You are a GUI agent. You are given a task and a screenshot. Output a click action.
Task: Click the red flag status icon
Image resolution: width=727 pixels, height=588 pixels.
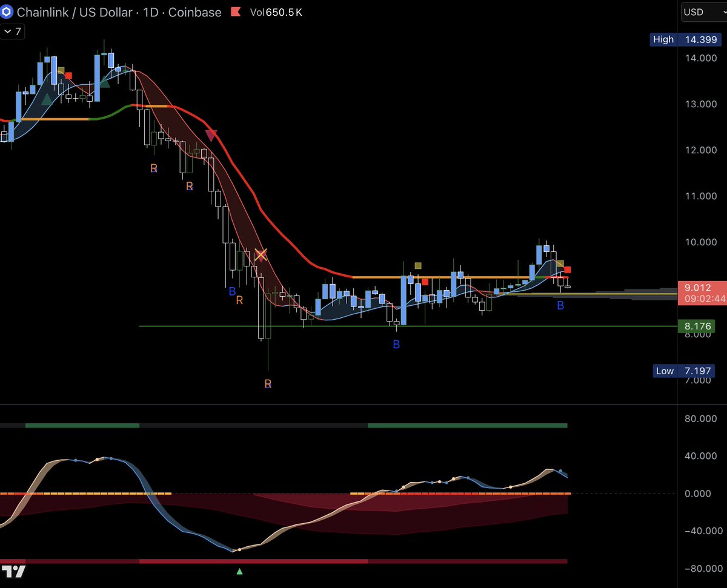tap(236, 12)
